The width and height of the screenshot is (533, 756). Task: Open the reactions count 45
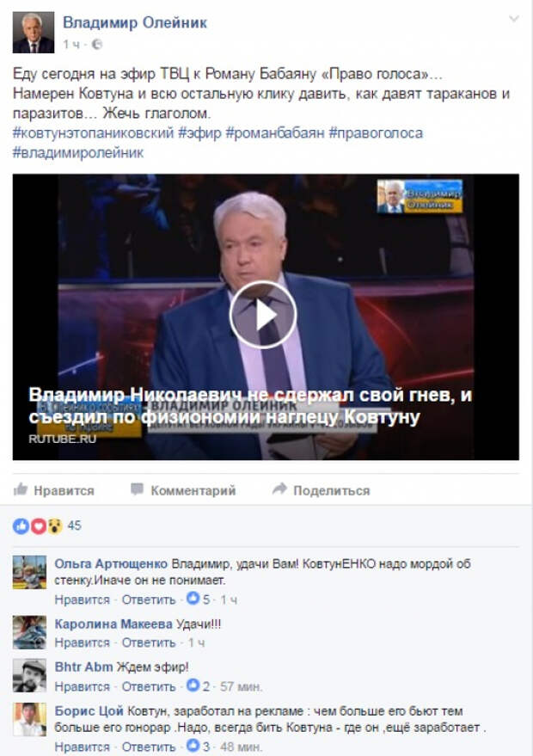click(74, 526)
